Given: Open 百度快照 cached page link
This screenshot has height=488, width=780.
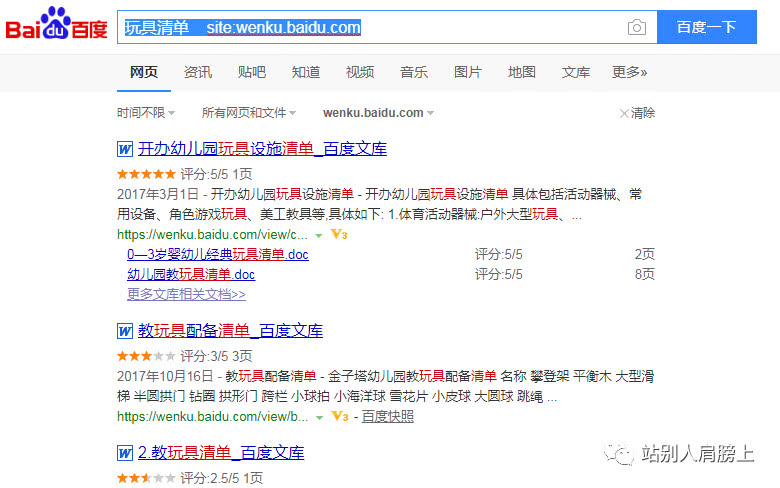Looking at the screenshot, I should pyautogui.click(x=388, y=416).
